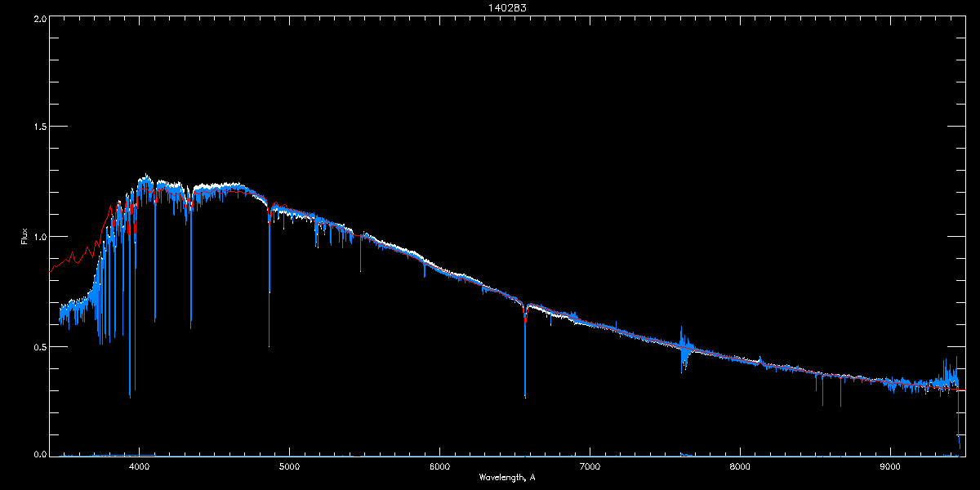Viewport: 980px width, 490px height.
Task: Click the 0.5 flux tick label
Action: (x=39, y=346)
